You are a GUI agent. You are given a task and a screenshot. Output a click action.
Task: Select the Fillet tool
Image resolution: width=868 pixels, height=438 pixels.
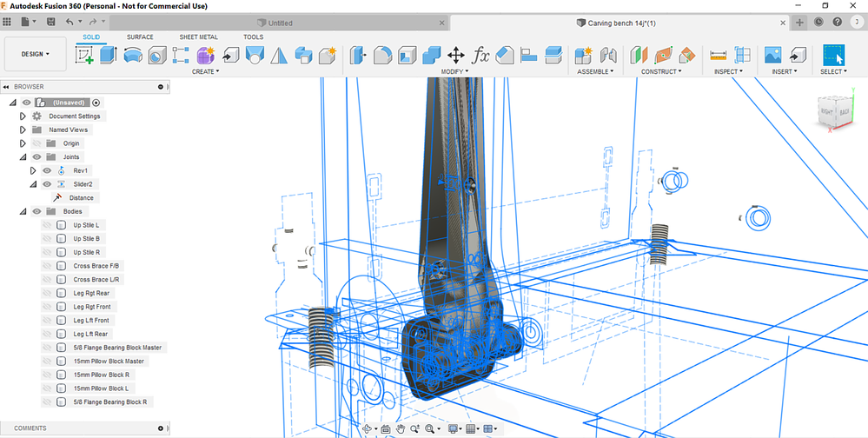[x=382, y=55]
